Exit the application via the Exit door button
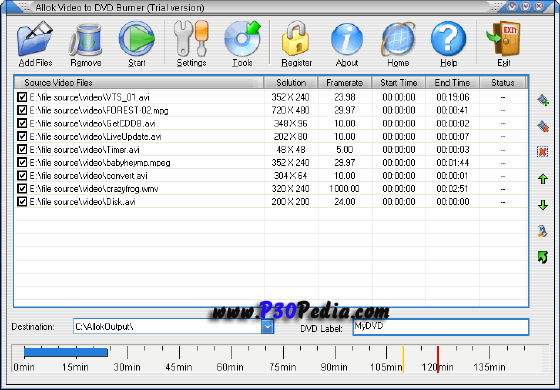This screenshot has height=390, width=560. (504, 43)
